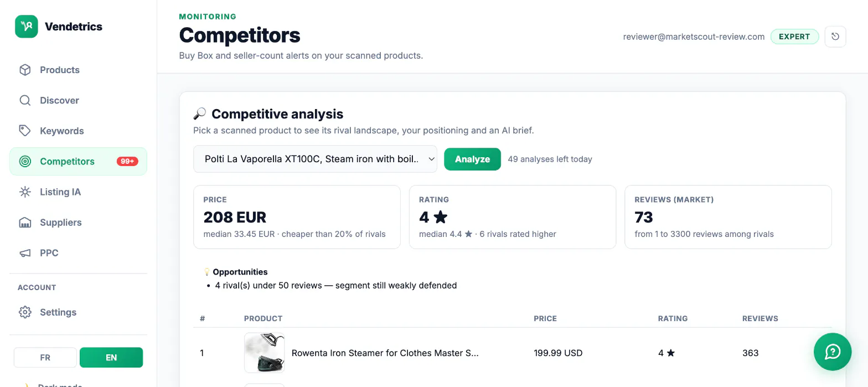Click the refresh icon button near EXPERT

pyautogui.click(x=835, y=37)
